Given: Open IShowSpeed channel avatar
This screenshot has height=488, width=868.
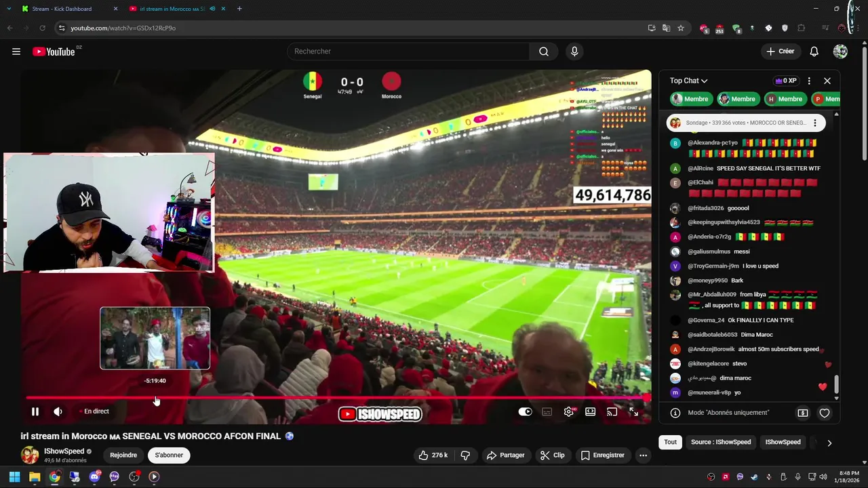Looking at the screenshot, I should [30, 455].
